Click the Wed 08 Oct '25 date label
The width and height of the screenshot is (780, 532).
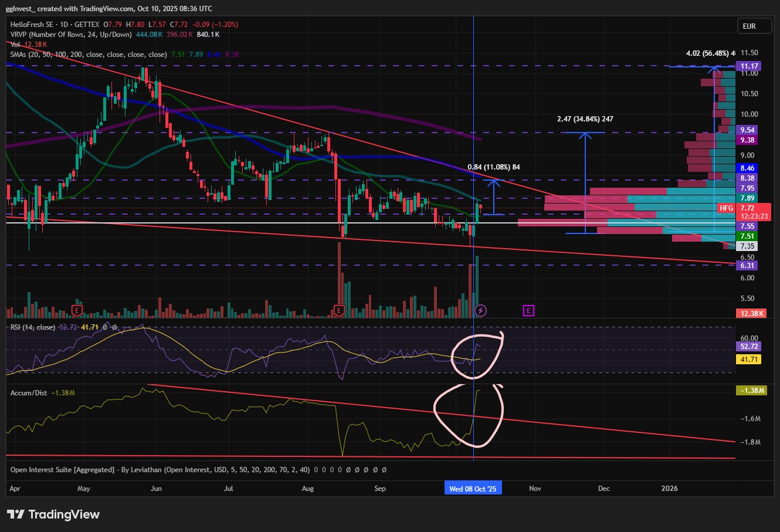473,489
